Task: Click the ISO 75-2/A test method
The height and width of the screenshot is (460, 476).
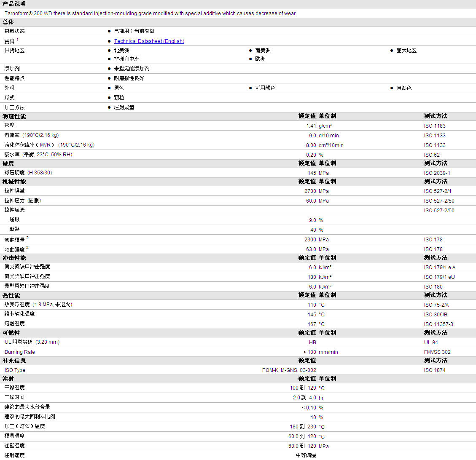Action: (436, 305)
